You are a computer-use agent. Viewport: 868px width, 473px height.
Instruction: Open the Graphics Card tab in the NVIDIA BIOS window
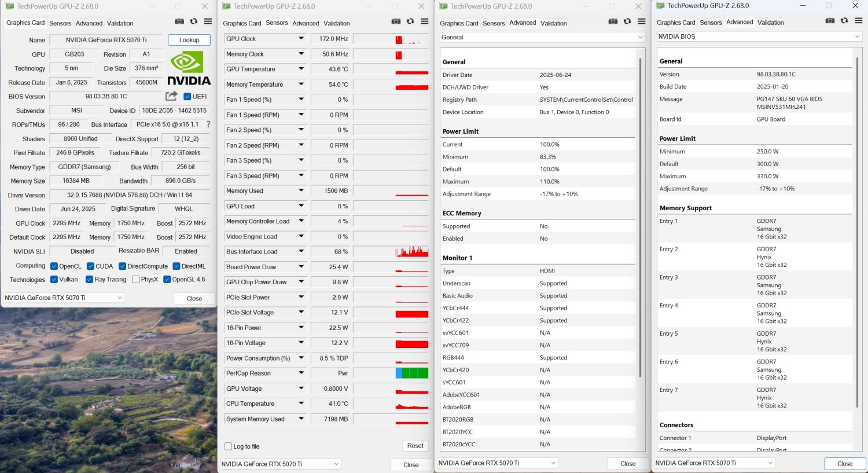tap(676, 23)
